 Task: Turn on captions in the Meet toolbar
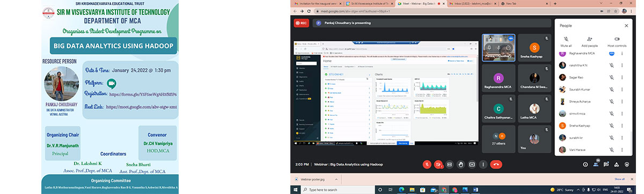point(449,165)
